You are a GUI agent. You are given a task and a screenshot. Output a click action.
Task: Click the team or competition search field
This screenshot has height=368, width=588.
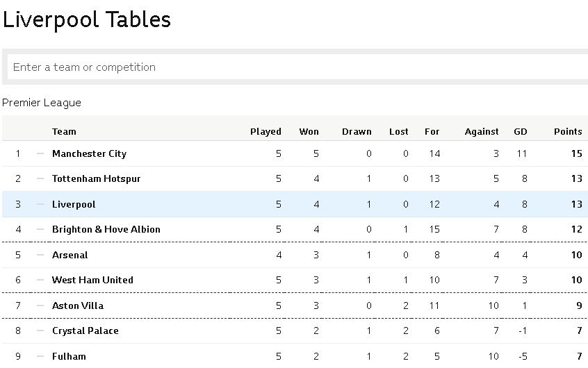point(297,67)
